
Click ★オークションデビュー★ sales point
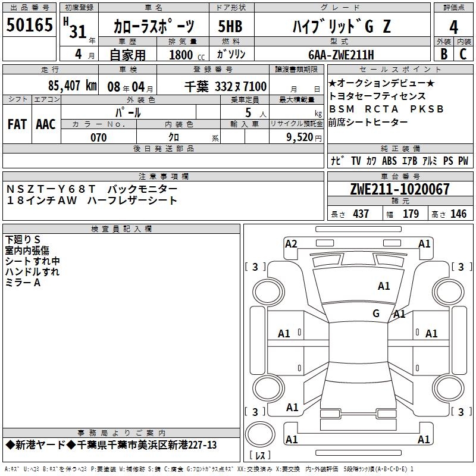pos(381,83)
